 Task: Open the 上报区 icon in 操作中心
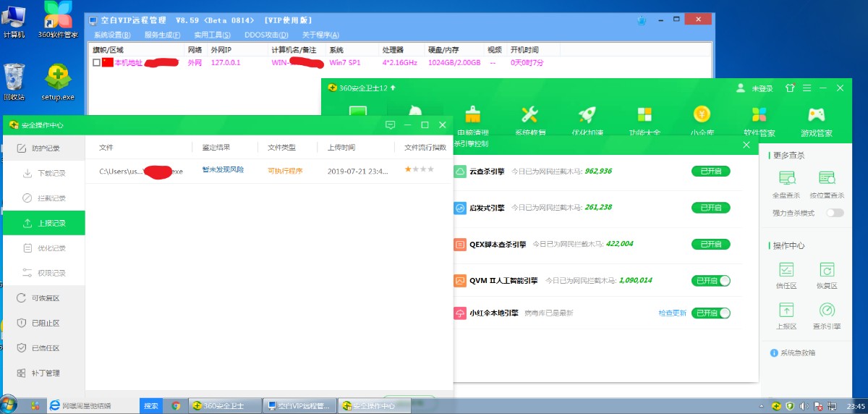[787, 310]
